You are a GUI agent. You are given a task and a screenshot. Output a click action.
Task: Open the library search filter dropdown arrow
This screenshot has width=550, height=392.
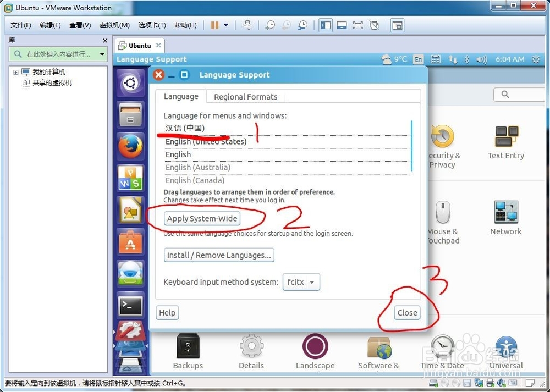click(x=102, y=54)
